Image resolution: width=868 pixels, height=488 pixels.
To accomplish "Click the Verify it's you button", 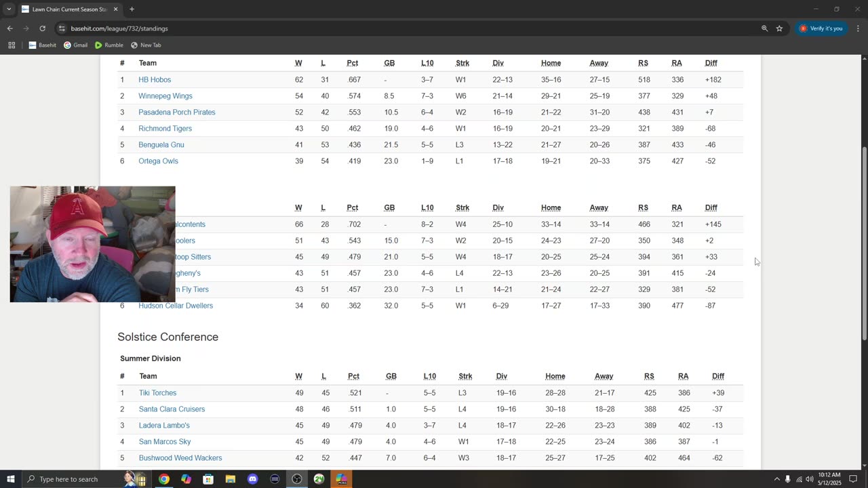I will click(821, 28).
